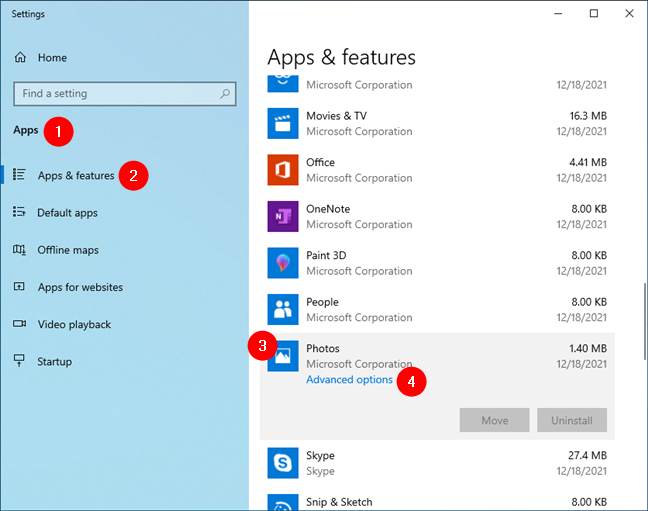Screen dimensions: 648x511
Task: Maximize the Settings window
Action: [x=593, y=14]
